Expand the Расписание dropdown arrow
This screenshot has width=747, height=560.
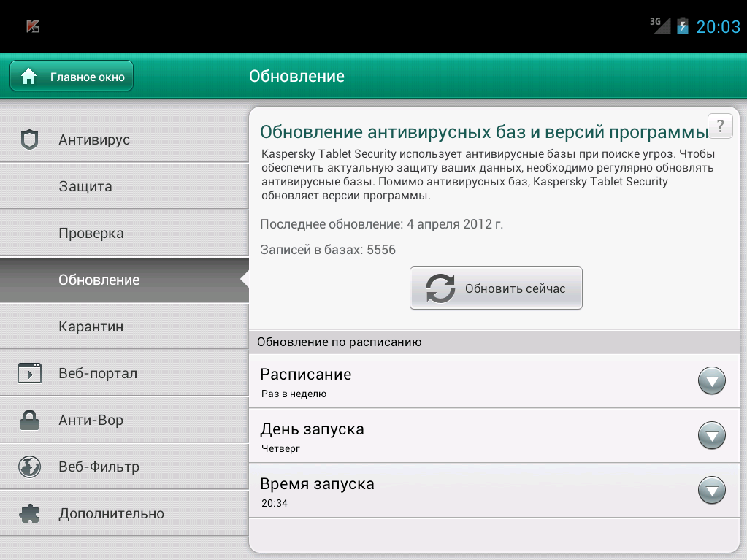[x=712, y=380]
